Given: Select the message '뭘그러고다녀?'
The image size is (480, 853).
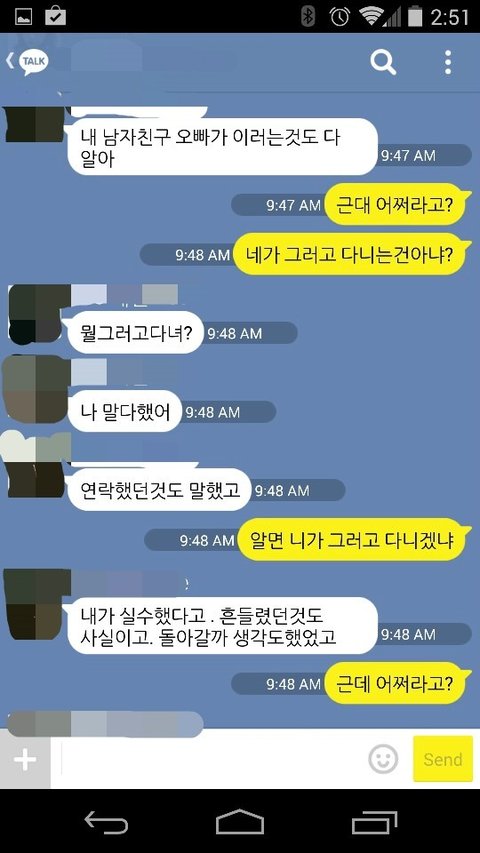Looking at the screenshot, I should click(134, 332).
